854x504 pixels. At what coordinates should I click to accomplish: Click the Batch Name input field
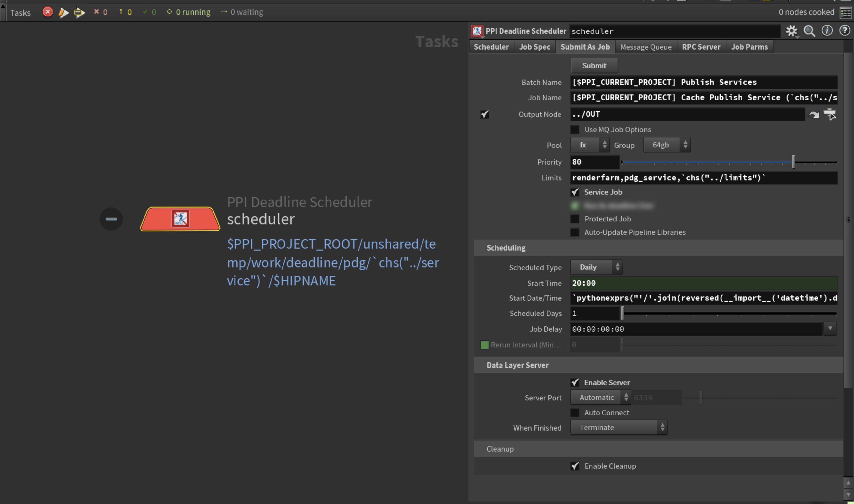click(704, 82)
